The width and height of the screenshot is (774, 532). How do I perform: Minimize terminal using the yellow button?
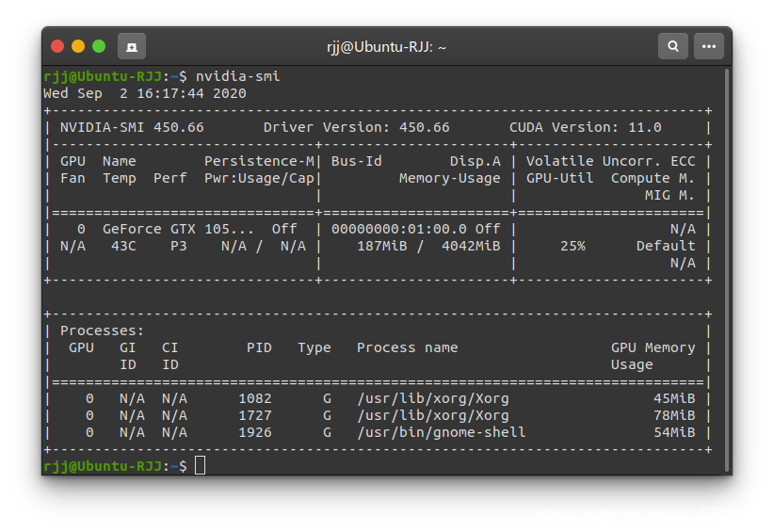coord(78,46)
